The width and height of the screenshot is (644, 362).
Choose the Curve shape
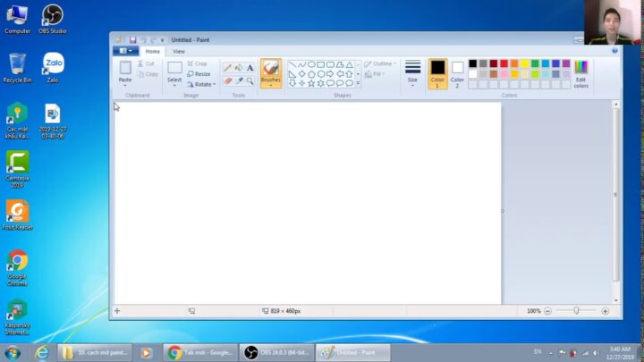click(302, 65)
